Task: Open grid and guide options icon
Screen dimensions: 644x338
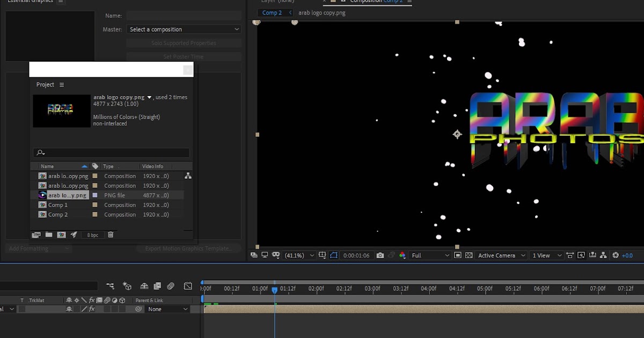Action: coord(322,255)
